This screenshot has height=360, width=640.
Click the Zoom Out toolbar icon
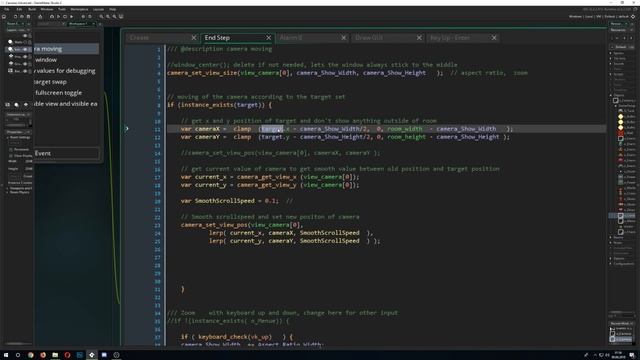point(101,17)
